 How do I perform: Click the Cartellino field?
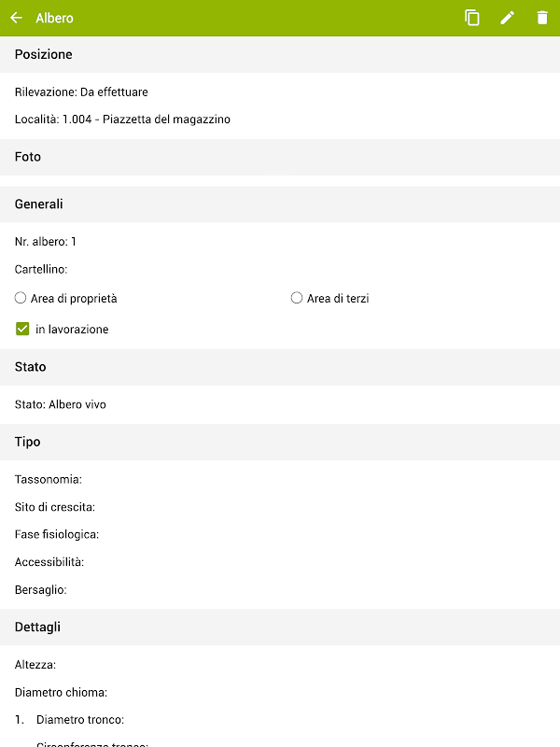coord(41,270)
